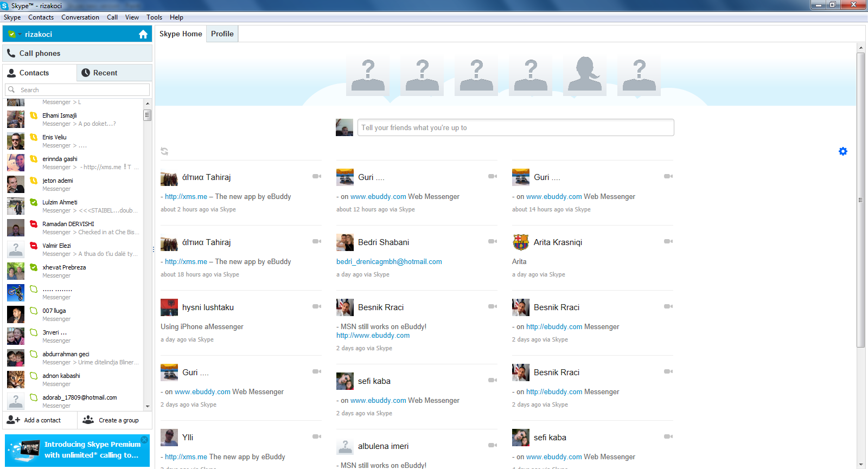Open the Call menu
This screenshot has height=469, width=868.
tap(112, 17)
